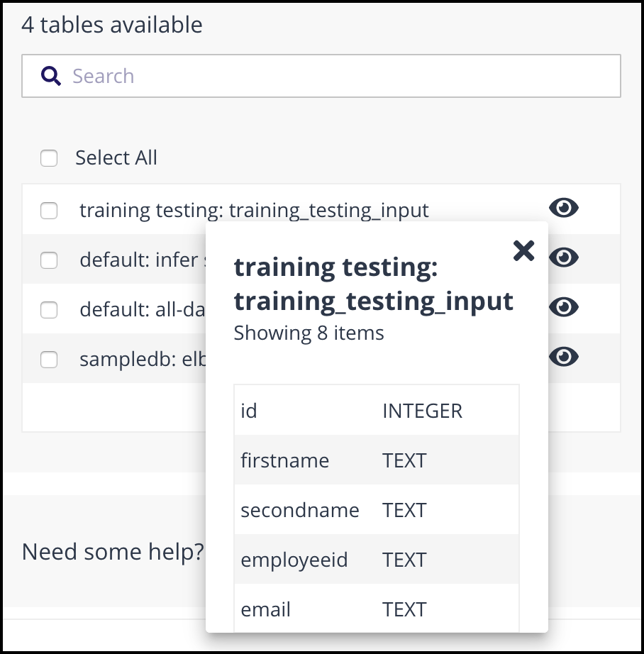Check the Select All checkbox
The height and width of the screenshot is (654, 644).
tap(49, 158)
